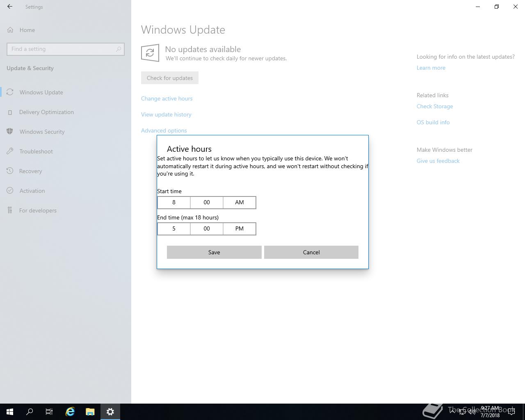Click the Settings gear in the taskbar

point(110,412)
